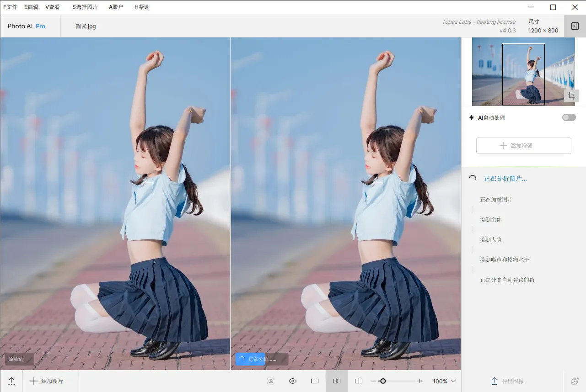Open the 100% zoom level dropdown

[444, 381]
